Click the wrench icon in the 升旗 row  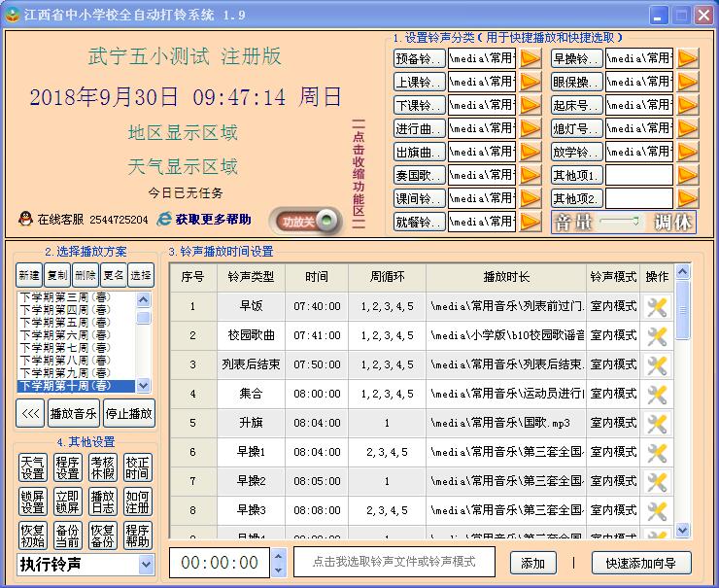[x=658, y=424]
